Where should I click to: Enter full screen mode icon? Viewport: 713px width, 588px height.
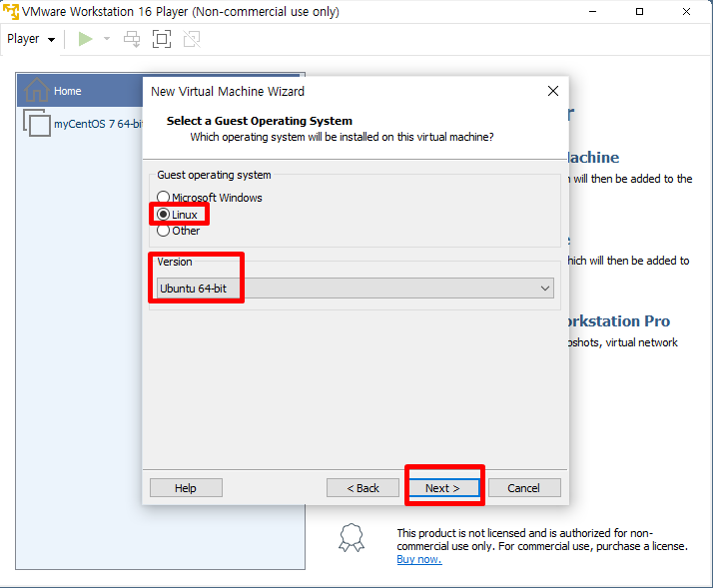tap(162, 39)
